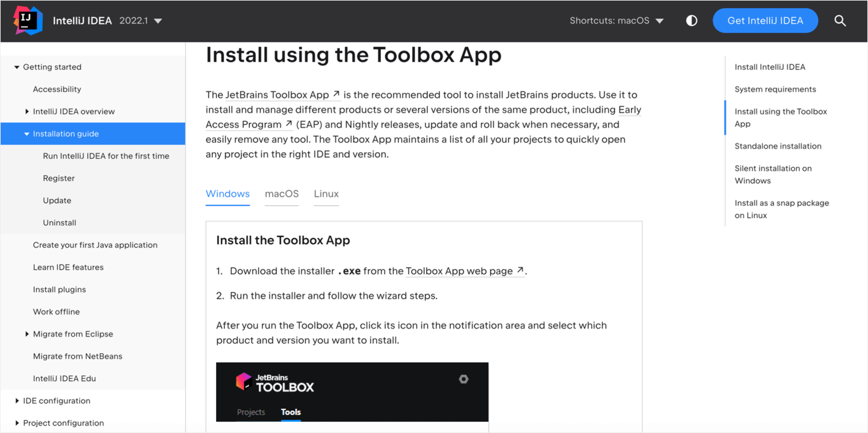The image size is (868, 433).
Task: Click the Get IntelliJ IDEA button
Action: click(x=765, y=21)
